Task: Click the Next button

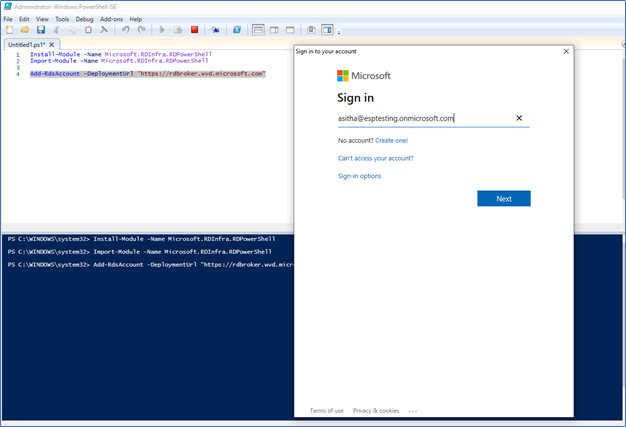Action: (504, 198)
